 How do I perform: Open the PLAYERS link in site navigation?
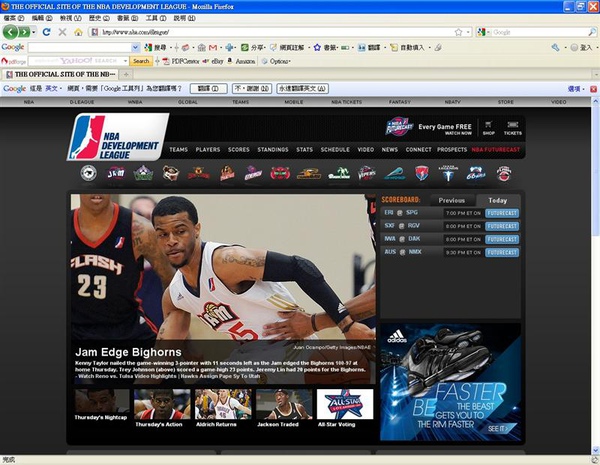(x=208, y=150)
